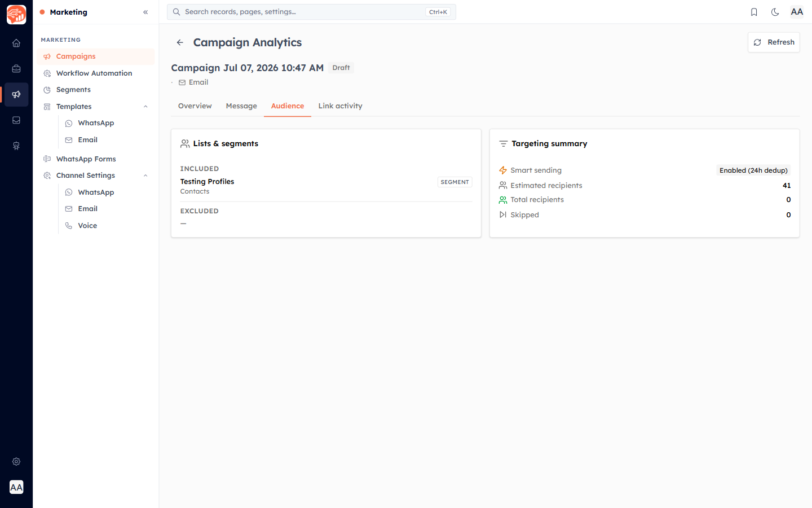The image size is (812, 508).
Task: Go back using the arrow beside Campaign Analytics
Action: coord(180,42)
